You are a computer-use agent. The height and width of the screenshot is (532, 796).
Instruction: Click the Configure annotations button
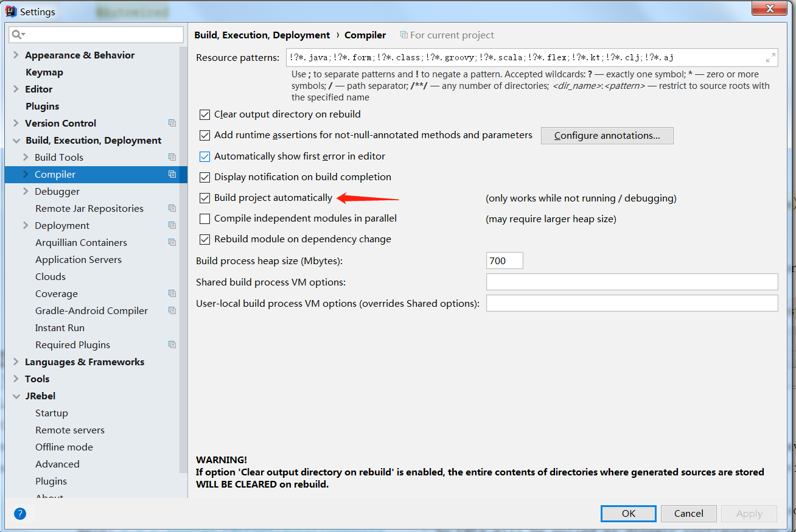click(x=607, y=136)
